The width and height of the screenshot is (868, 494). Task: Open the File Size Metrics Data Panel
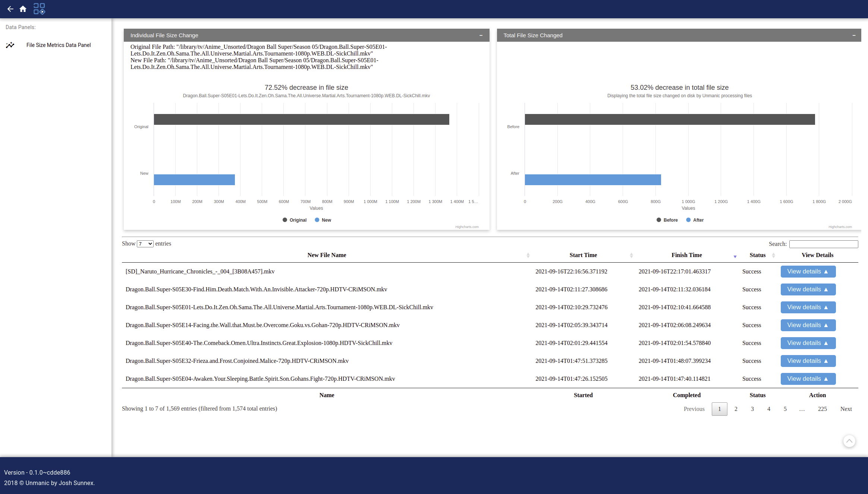tap(59, 45)
